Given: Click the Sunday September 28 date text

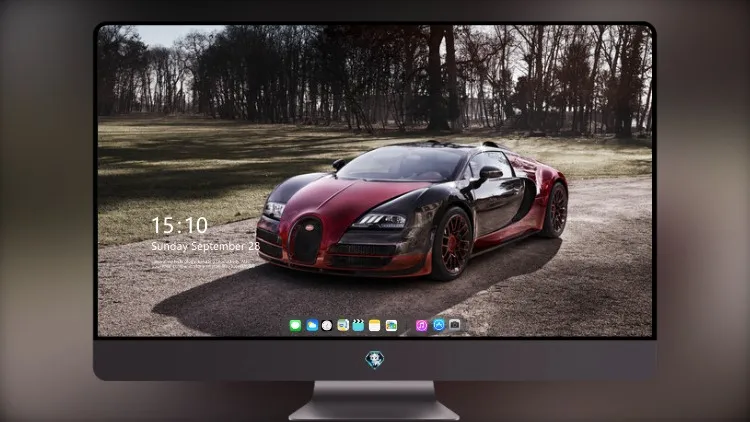Looking at the screenshot, I should [205, 246].
